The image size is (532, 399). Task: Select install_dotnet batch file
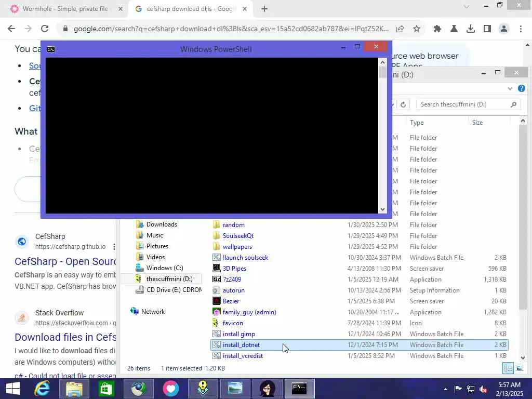[360, 345]
